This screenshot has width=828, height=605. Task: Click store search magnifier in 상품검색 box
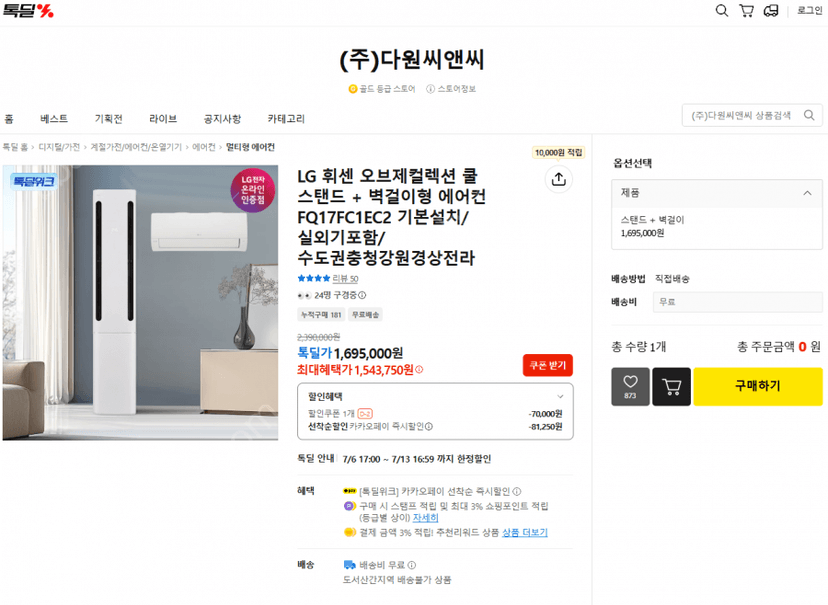pyautogui.click(x=809, y=115)
